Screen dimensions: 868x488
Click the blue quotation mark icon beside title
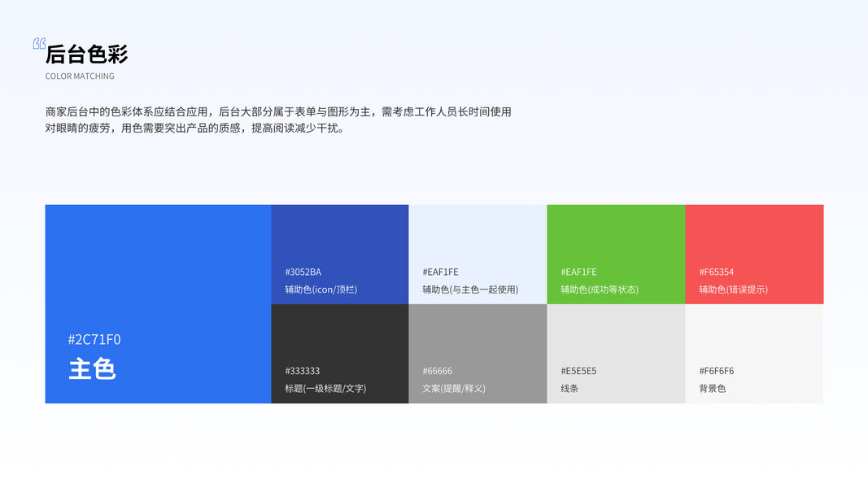click(x=39, y=43)
